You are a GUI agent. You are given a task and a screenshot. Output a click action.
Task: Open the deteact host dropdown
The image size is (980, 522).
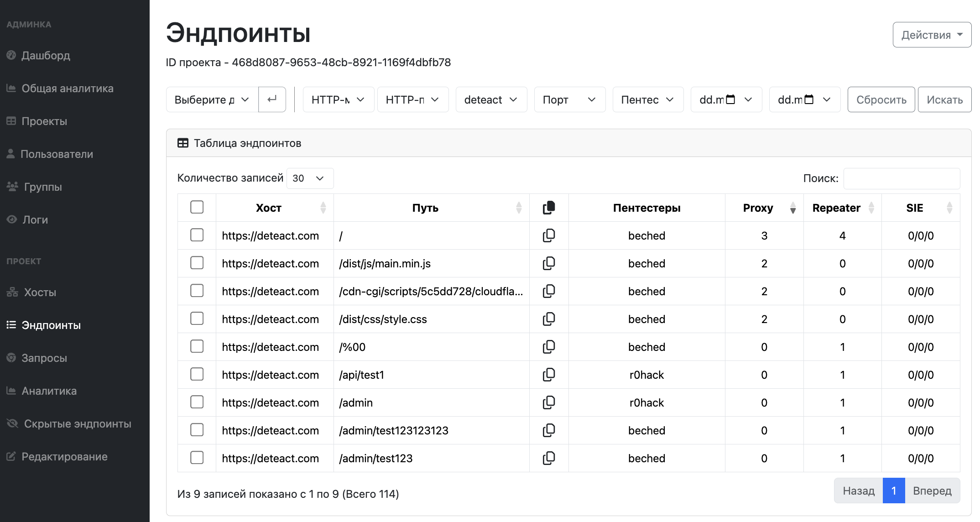[x=491, y=99]
